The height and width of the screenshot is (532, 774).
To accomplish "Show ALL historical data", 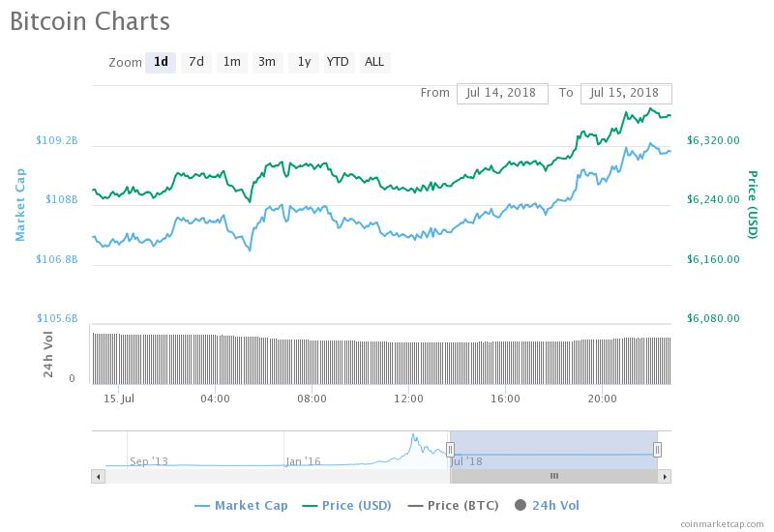I will point(374,62).
